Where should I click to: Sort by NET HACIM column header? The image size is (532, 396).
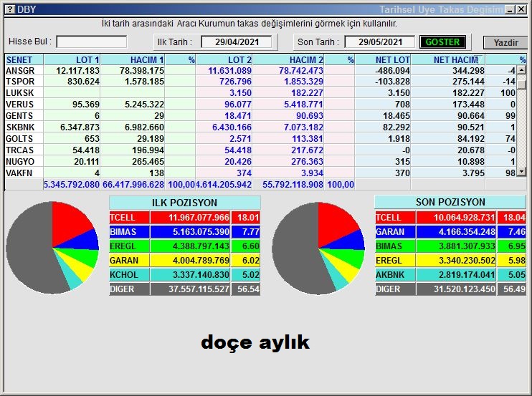[x=448, y=59]
